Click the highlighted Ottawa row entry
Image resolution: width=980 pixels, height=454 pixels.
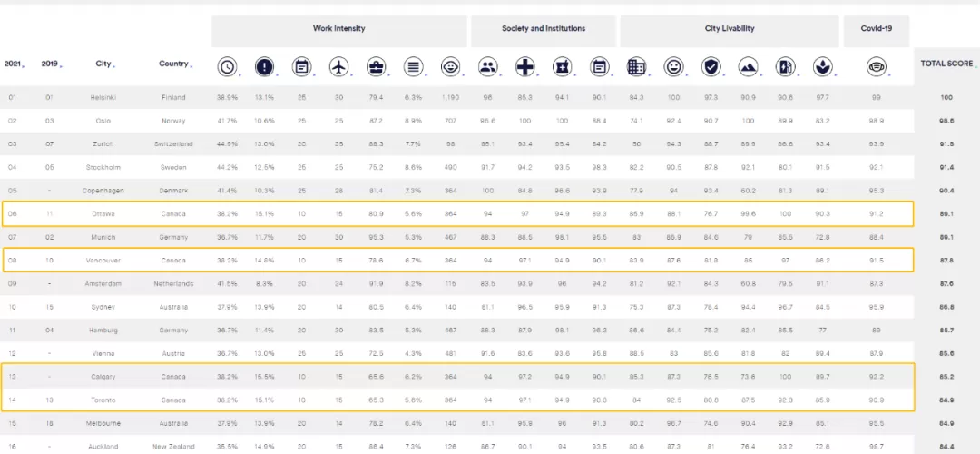(458, 214)
